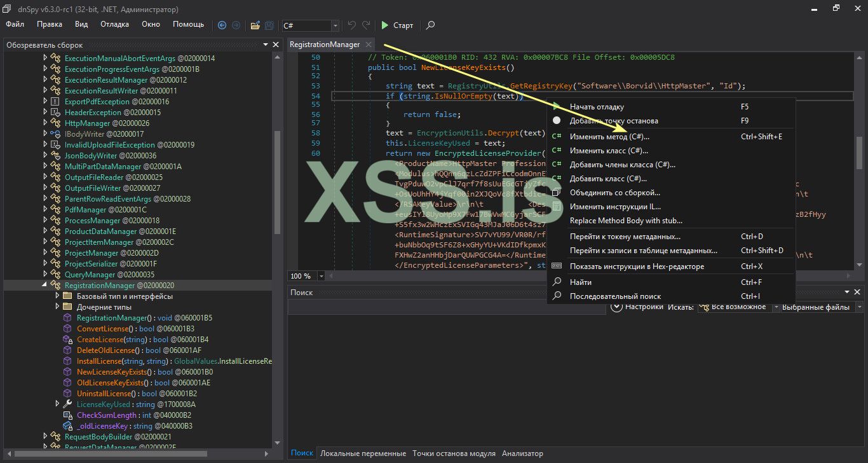Select the NewLicenseKeyExists() method in tree
Viewport: 868px width, 463px height.
pyautogui.click(x=114, y=372)
